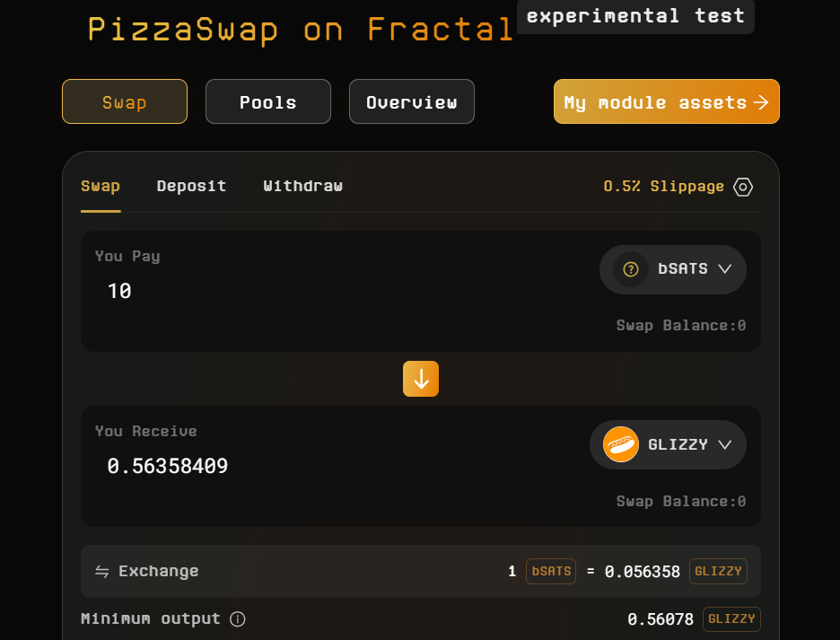Open the Pools page

267,101
